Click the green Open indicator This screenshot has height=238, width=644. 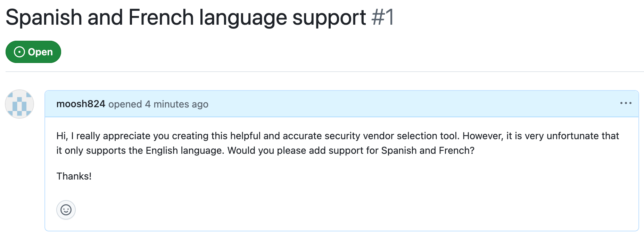[x=33, y=51]
